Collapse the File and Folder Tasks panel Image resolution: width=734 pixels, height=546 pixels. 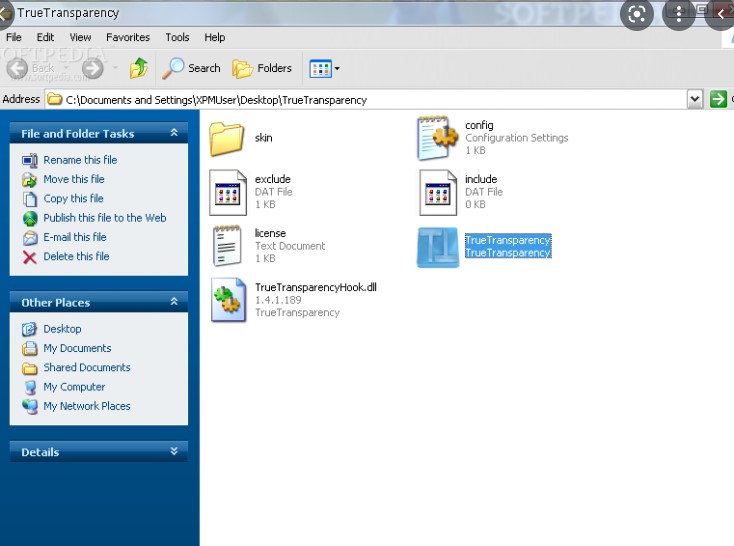coord(174,133)
